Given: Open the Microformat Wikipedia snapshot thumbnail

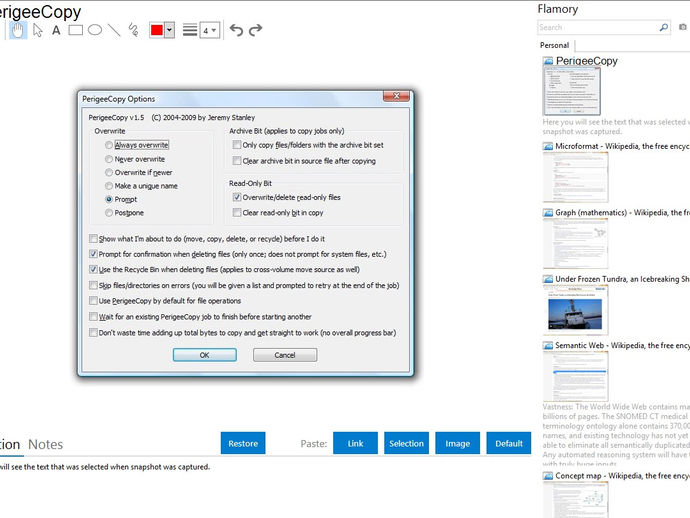Looking at the screenshot, I should 576,177.
